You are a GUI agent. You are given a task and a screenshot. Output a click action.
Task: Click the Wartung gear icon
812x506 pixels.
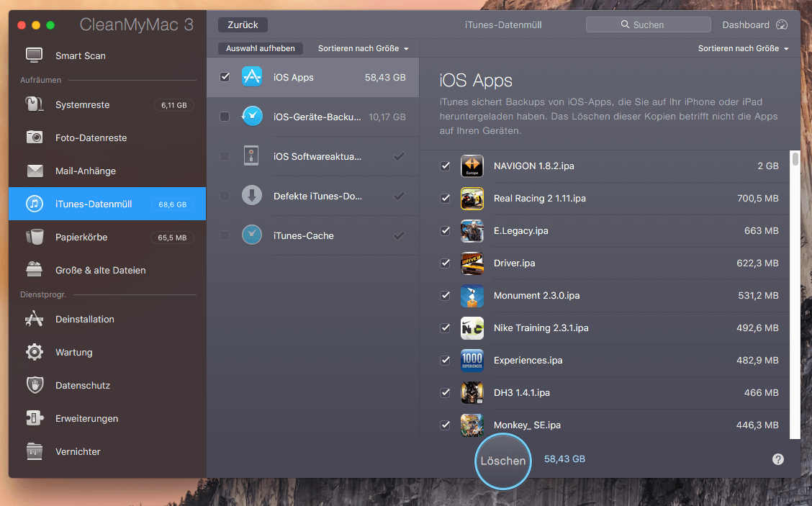(x=35, y=352)
